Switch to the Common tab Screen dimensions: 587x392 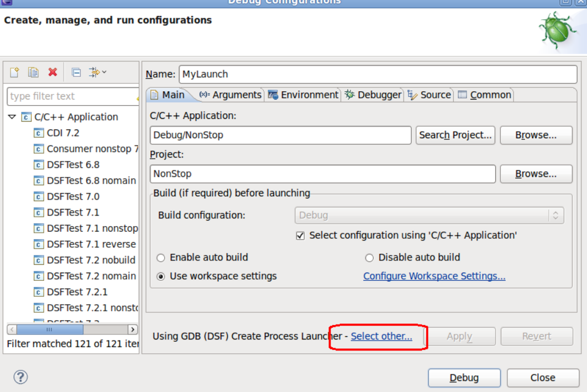click(x=484, y=95)
